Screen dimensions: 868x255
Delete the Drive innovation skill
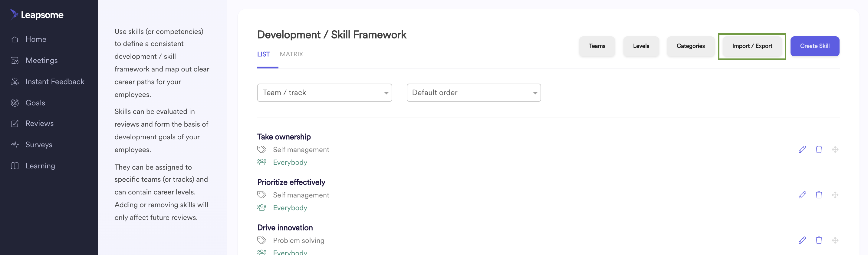pos(819,240)
